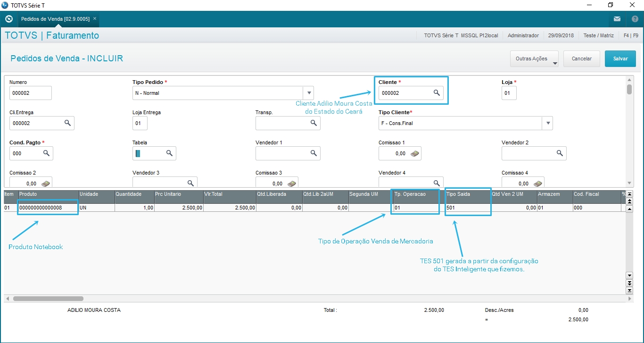Screen dimensions: 644x343
Task: Click the Numero input field
Action: [31, 93]
